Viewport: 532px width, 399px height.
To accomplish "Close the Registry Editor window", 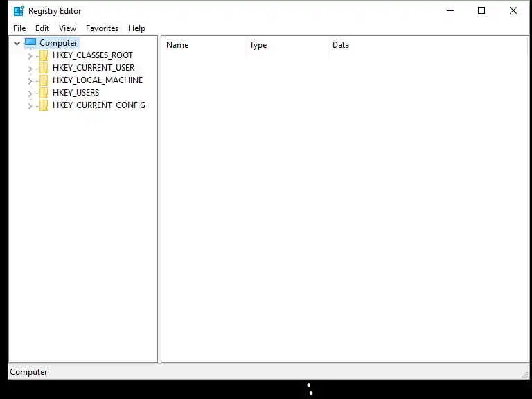I will (x=513, y=10).
